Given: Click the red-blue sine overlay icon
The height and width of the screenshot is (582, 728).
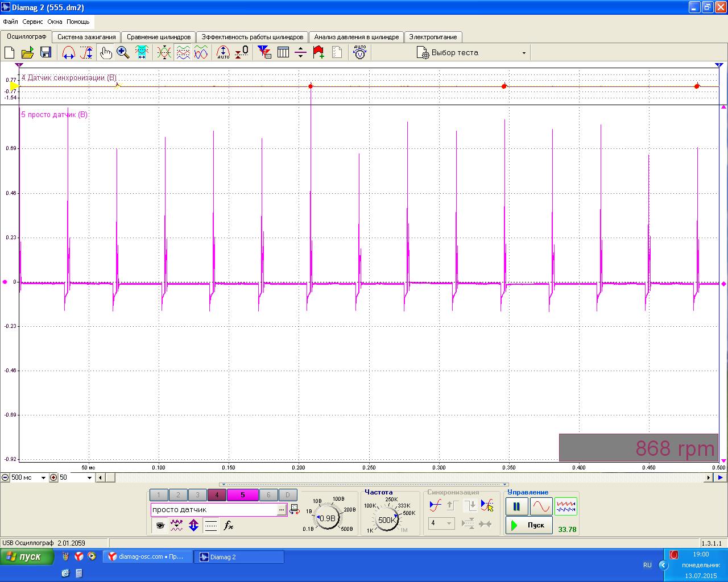Looking at the screenshot, I should point(201,53).
